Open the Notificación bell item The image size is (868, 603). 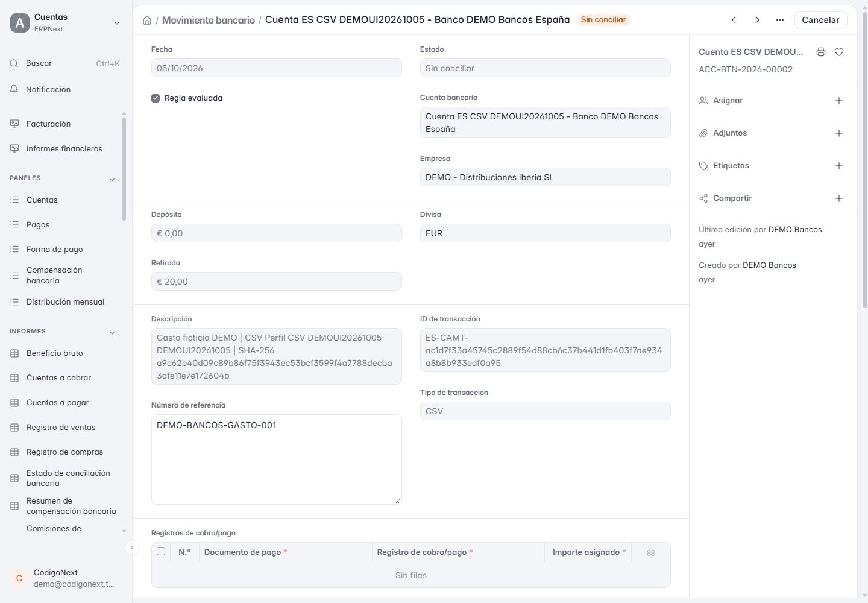pyautogui.click(x=65, y=89)
